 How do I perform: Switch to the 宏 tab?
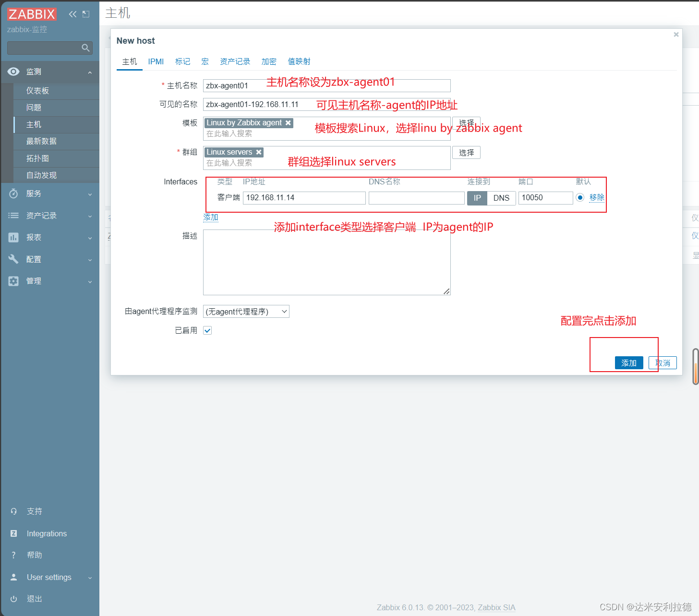[x=205, y=61]
